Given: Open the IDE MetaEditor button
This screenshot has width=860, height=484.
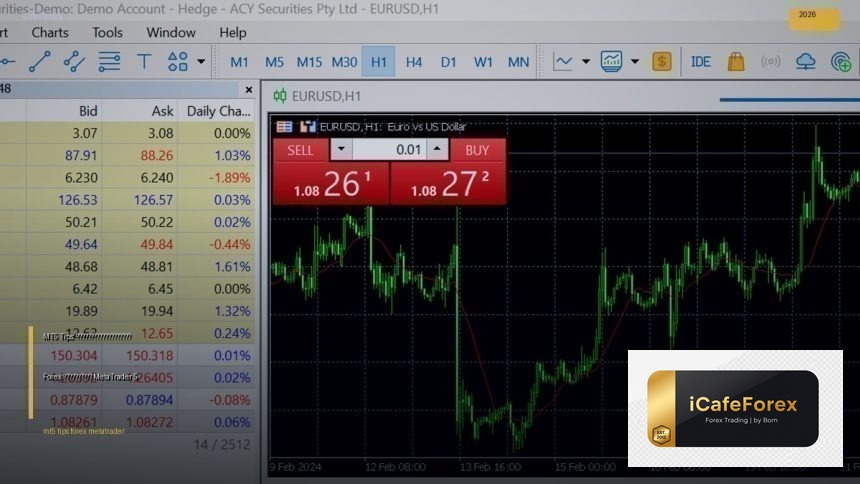Looking at the screenshot, I should (700, 61).
